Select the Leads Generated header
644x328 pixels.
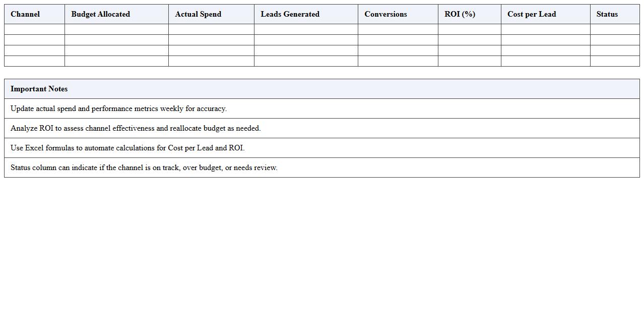(290, 14)
